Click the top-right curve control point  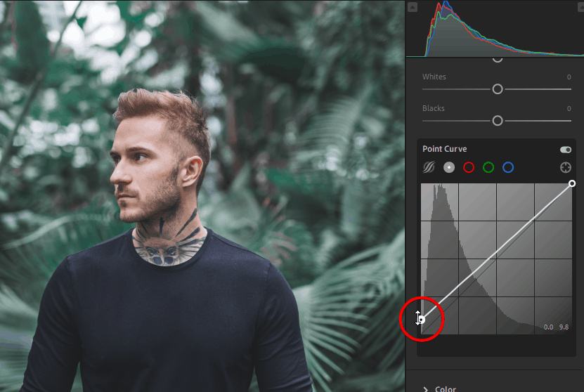(x=572, y=183)
